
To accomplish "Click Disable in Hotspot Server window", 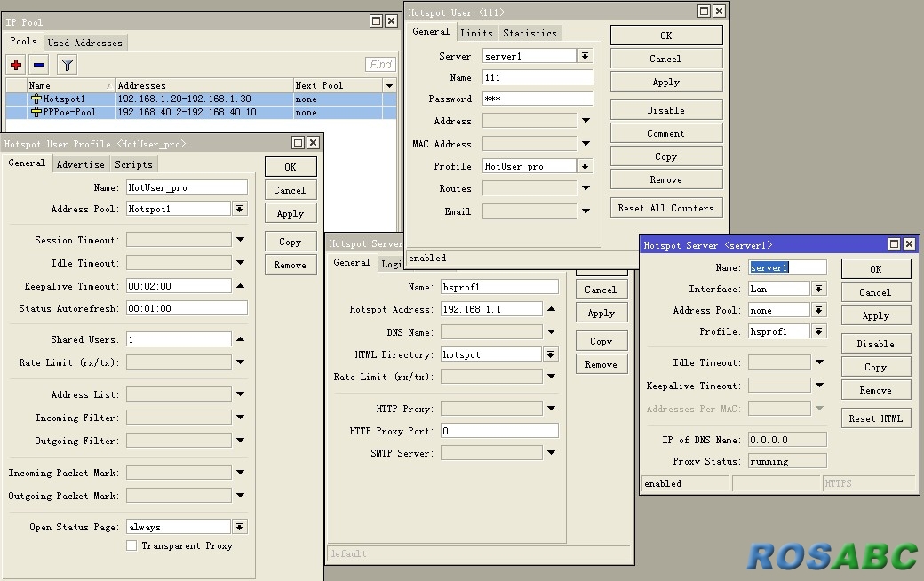I will 876,344.
